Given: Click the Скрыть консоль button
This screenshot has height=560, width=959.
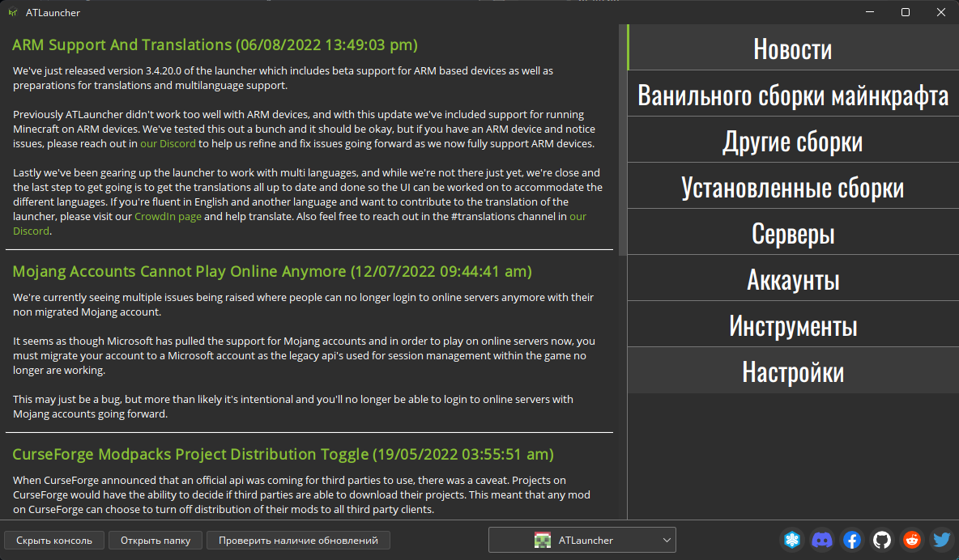Looking at the screenshot, I should click(x=54, y=540).
